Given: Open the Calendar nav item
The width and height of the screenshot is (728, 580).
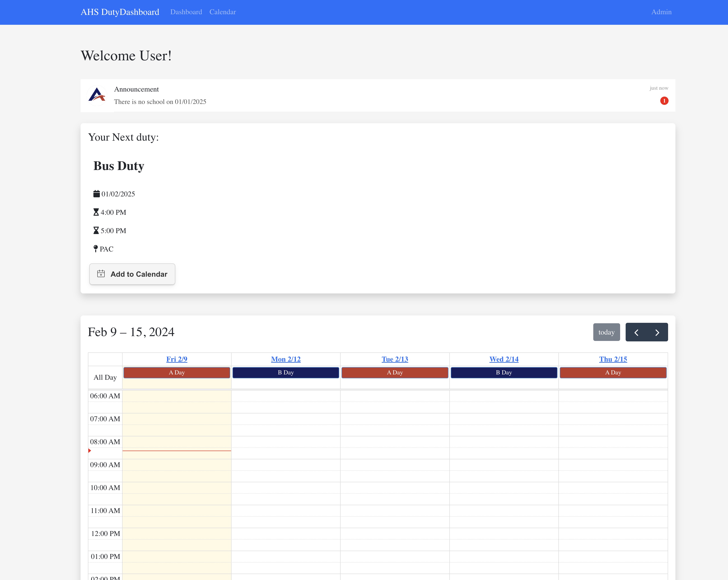Looking at the screenshot, I should (x=223, y=12).
